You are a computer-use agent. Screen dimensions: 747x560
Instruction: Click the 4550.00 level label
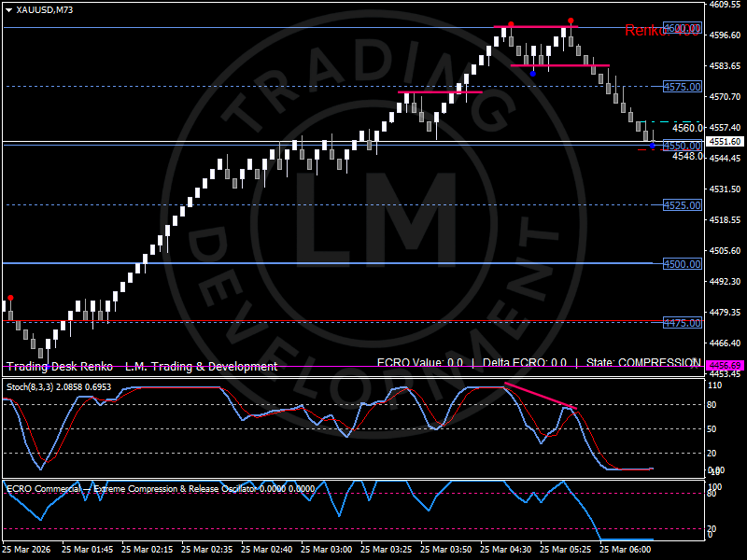click(x=682, y=147)
